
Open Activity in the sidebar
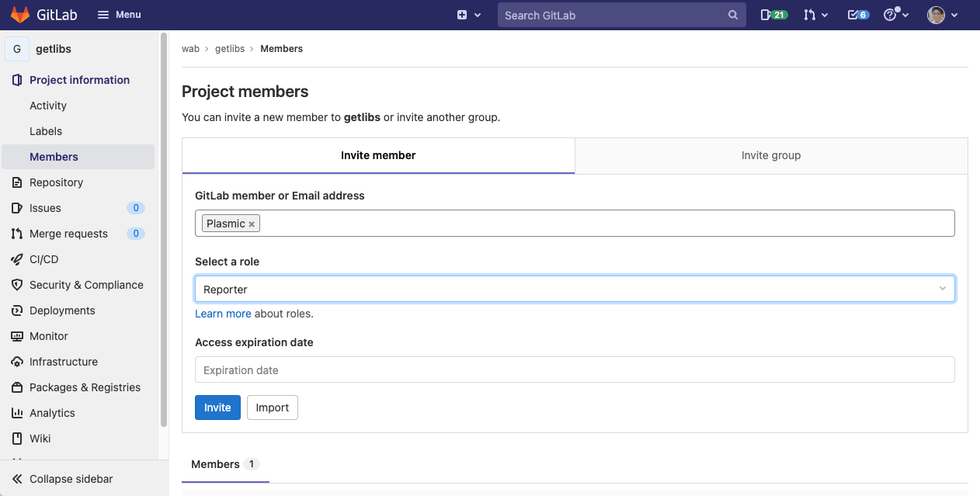(x=48, y=106)
